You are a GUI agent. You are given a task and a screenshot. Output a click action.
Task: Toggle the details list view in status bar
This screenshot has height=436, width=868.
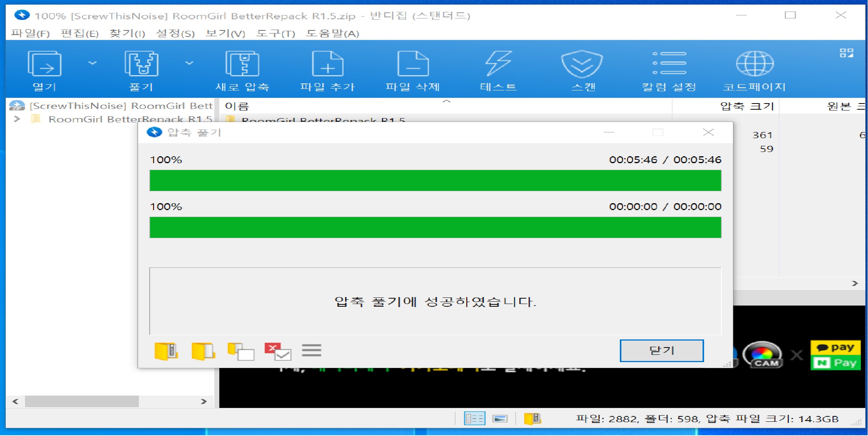tap(474, 419)
